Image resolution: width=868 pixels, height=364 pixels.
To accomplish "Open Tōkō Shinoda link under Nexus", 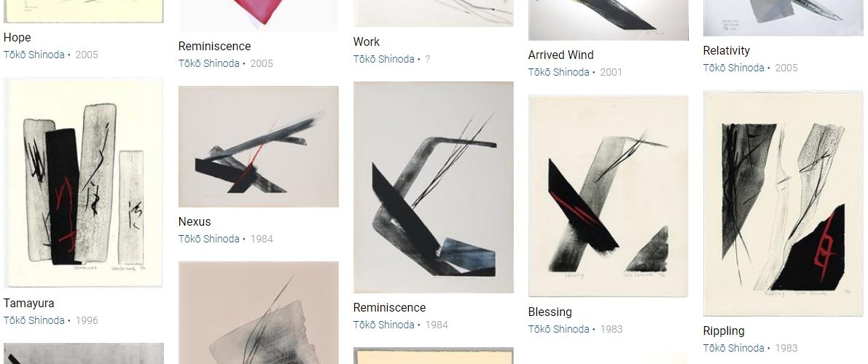I will coord(208,239).
